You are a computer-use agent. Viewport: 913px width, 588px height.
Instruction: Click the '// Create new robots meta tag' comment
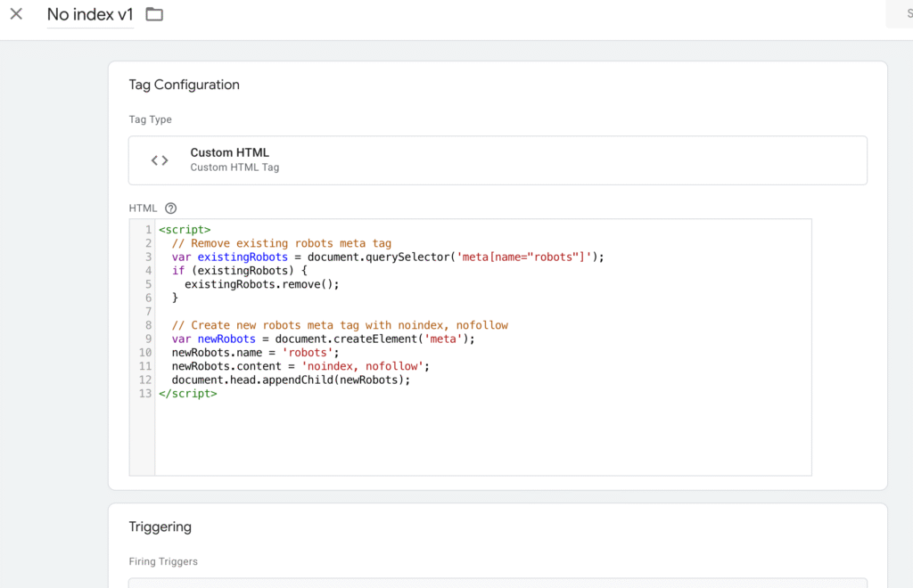(x=340, y=325)
